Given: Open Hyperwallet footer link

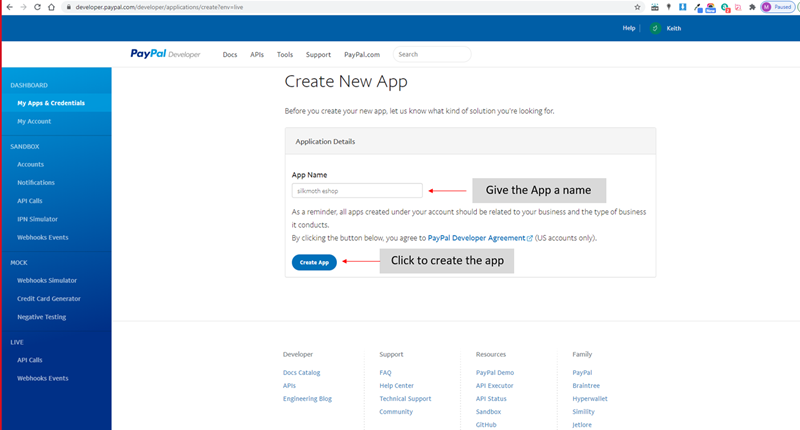Looking at the screenshot, I should coord(590,399).
